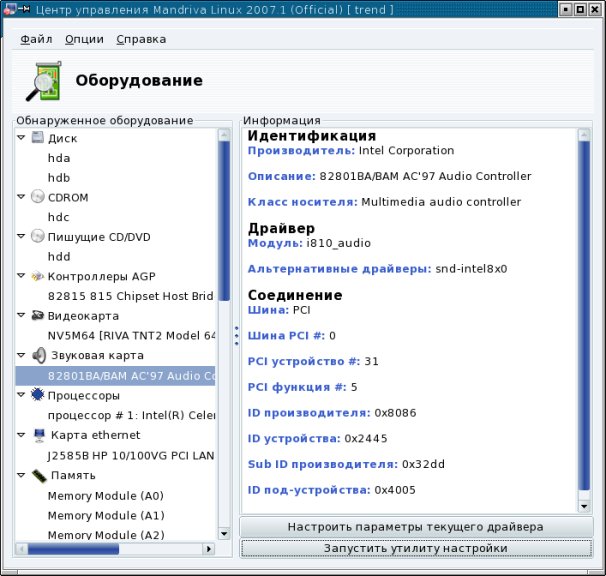The height and width of the screenshot is (576, 606).
Task: Select the hdc CDROM entry
Action: point(58,217)
